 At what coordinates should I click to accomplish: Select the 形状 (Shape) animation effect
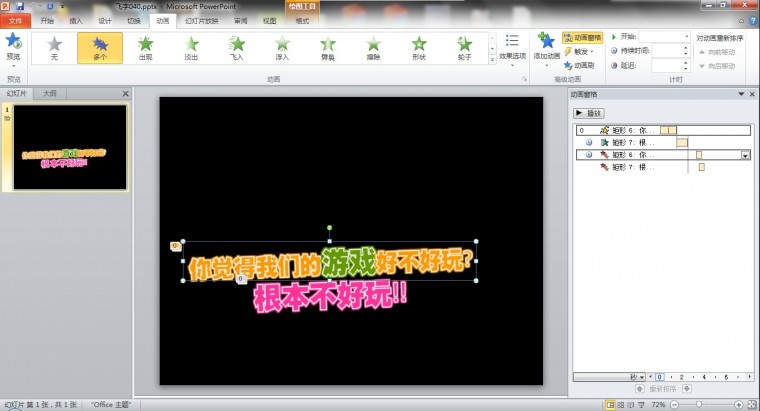coord(418,48)
